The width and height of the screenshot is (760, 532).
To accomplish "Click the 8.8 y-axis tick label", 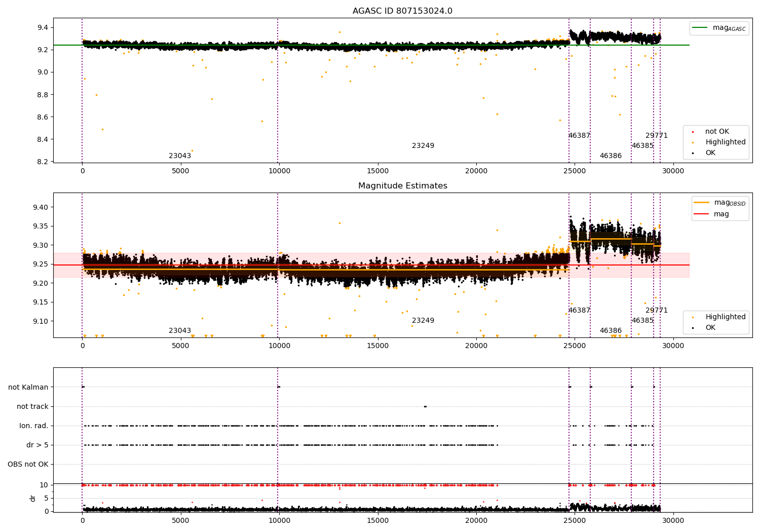I will [x=43, y=95].
